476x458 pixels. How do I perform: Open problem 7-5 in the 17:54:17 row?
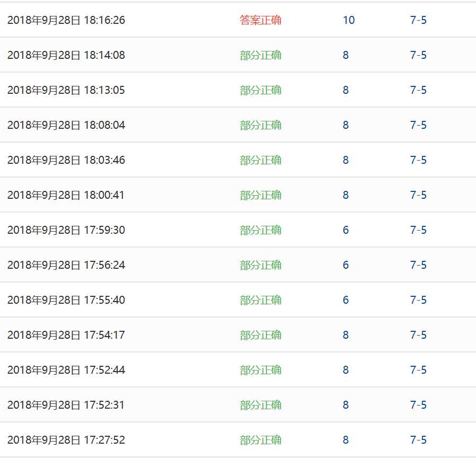(418, 335)
